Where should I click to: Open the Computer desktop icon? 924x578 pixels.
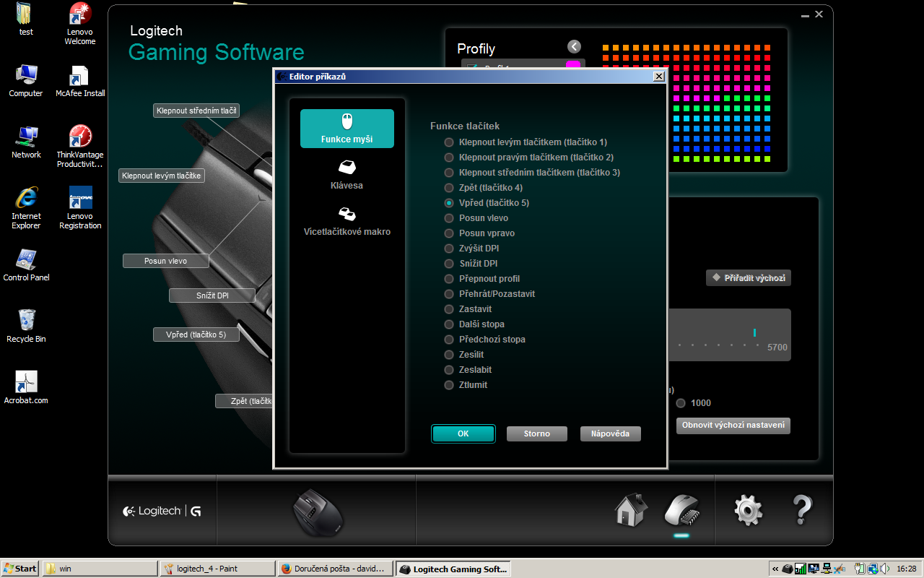[26, 80]
